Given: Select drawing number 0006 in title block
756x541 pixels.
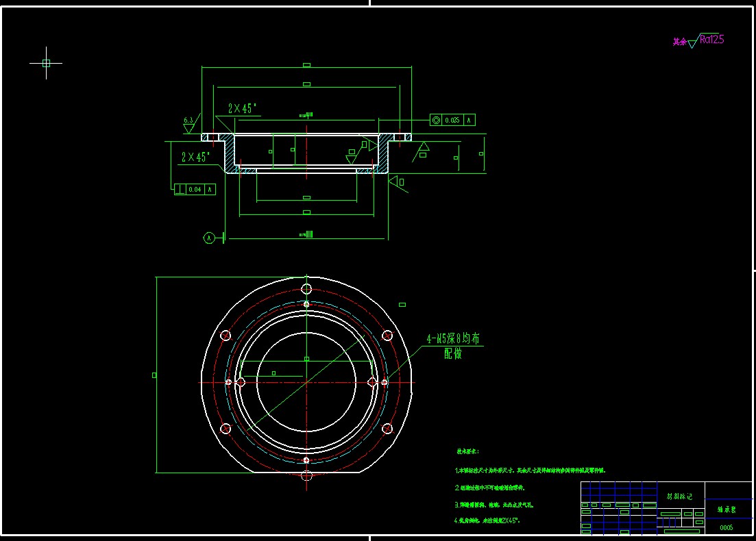Looking at the screenshot, I should click(727, 527).
